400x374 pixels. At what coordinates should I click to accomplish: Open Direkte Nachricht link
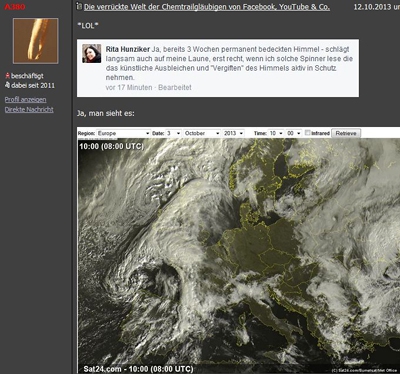(29, 110)
